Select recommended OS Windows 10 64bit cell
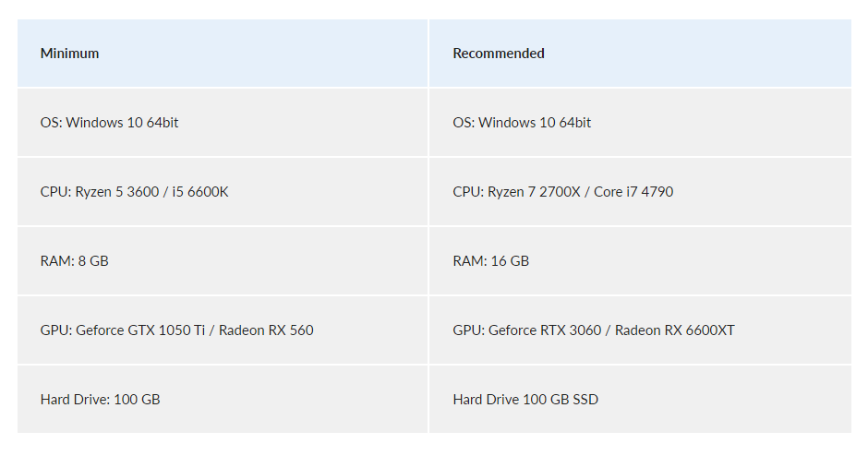 click(641, 122)
